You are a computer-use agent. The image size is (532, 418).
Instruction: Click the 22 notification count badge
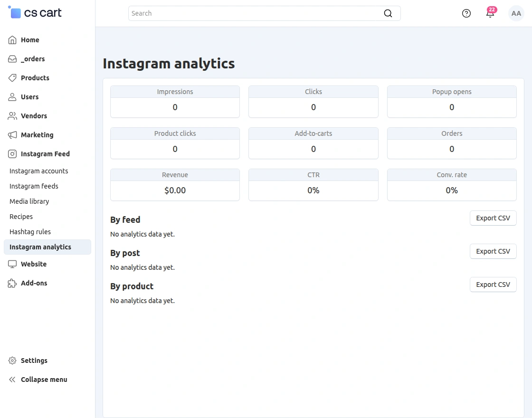click(492, 9)
